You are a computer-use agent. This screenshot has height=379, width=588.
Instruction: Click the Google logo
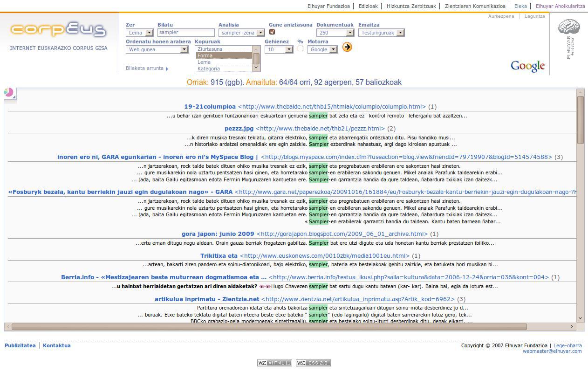[527, 66]
